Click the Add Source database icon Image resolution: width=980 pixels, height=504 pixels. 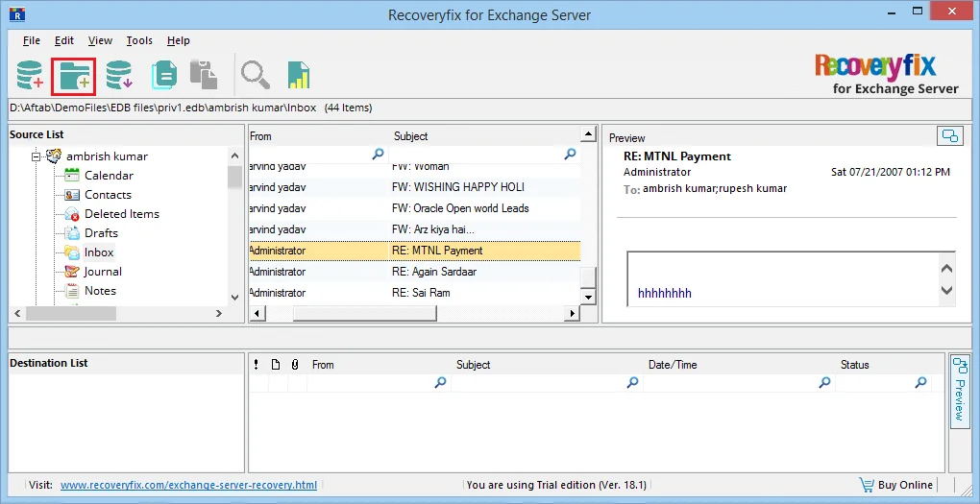[30, 74]
